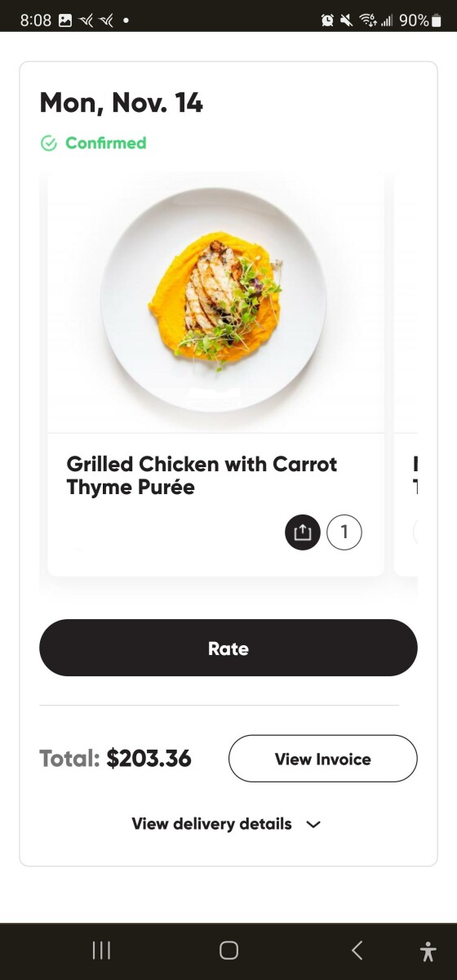
Task: Tap the Total $203.36 amount
Action: (x=115, y=759)
